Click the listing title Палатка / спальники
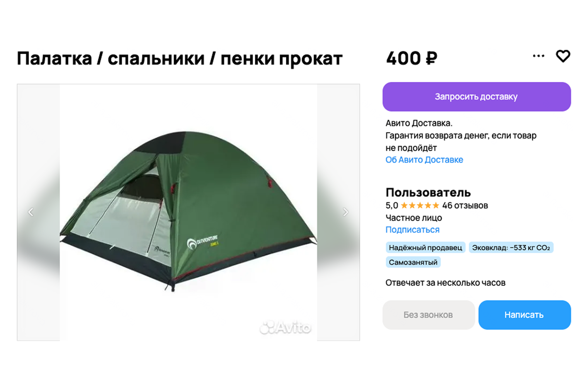 pyautogui.click(x=179, y=59)
